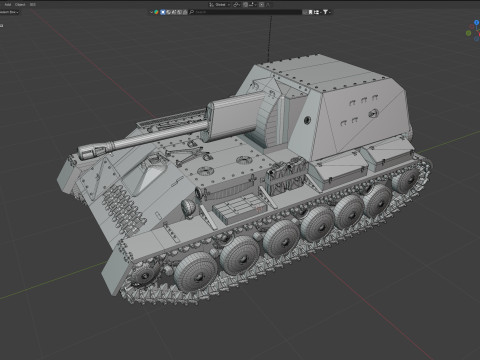The width and height of the screenshot is (480, 360).
Task: Open the Add menu in the viewport header
Action: (x=8, y=5)
